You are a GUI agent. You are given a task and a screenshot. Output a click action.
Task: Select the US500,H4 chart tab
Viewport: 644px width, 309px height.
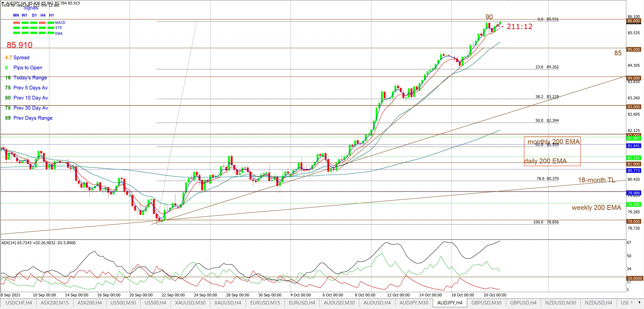(155, 303)
